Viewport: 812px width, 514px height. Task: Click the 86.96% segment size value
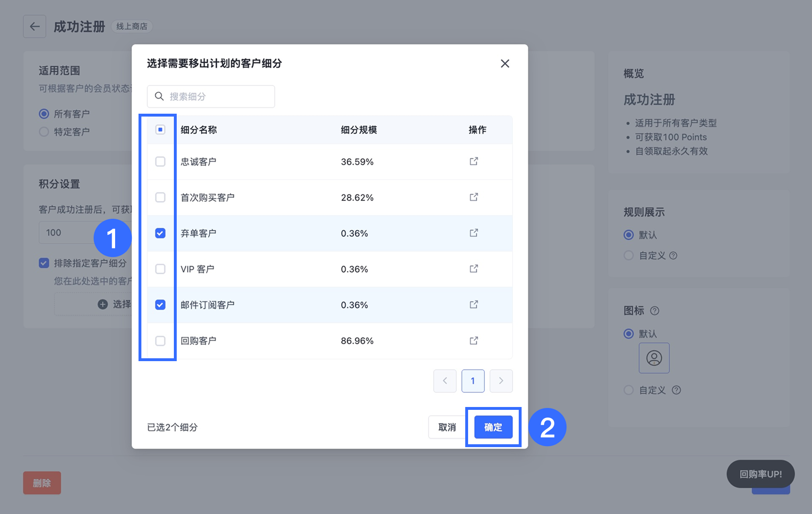[357, 341]
